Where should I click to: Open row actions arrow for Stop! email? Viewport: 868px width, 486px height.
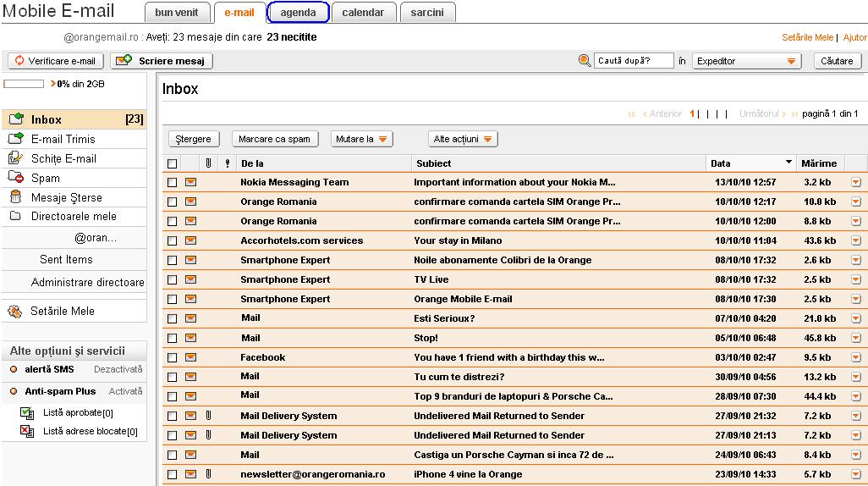[x=856, y=338]
